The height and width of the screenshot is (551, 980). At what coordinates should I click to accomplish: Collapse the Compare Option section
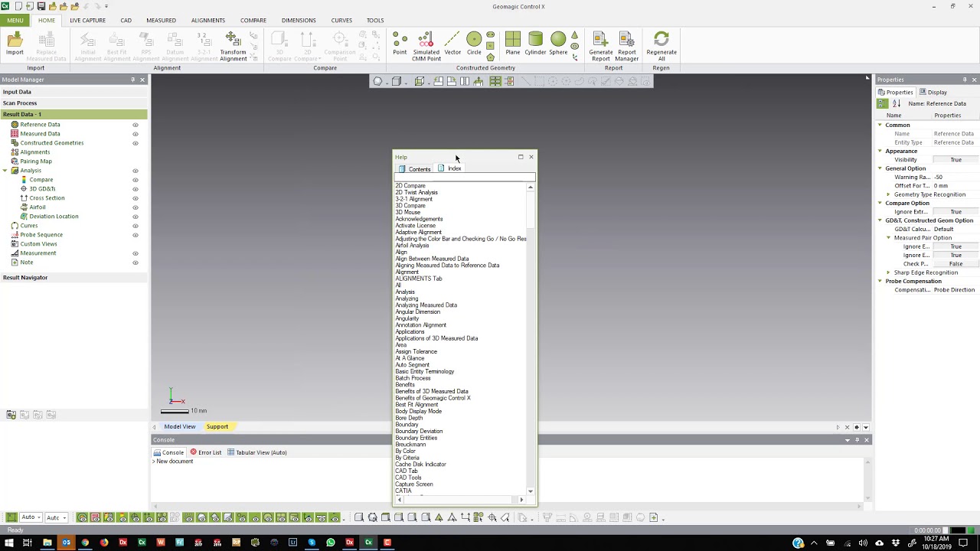pos(880,203)
